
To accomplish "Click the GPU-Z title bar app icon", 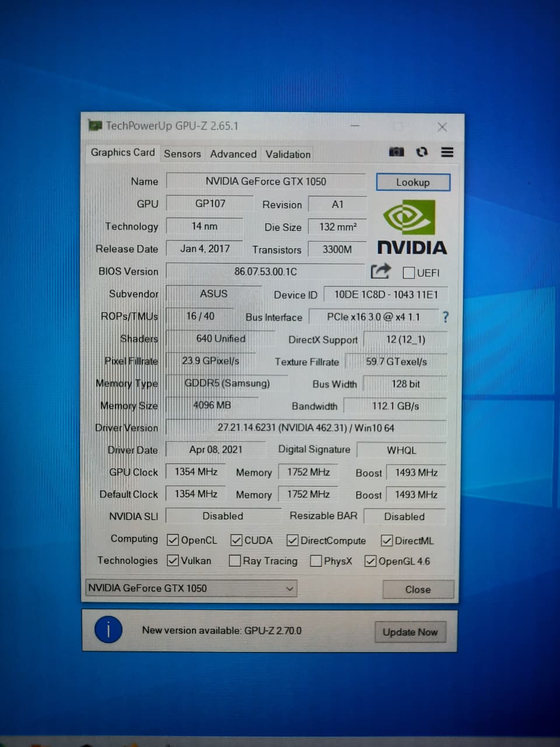I will (94, 125).
